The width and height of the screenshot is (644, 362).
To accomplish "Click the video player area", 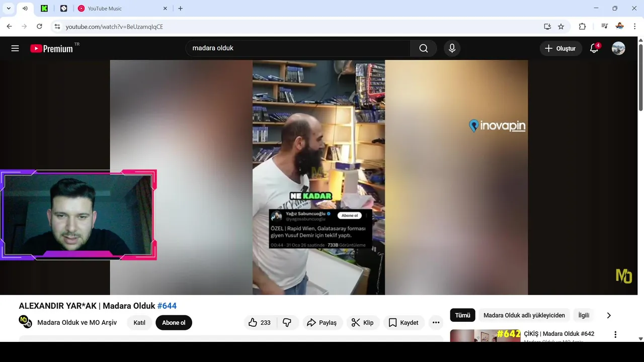I will 319,177.
